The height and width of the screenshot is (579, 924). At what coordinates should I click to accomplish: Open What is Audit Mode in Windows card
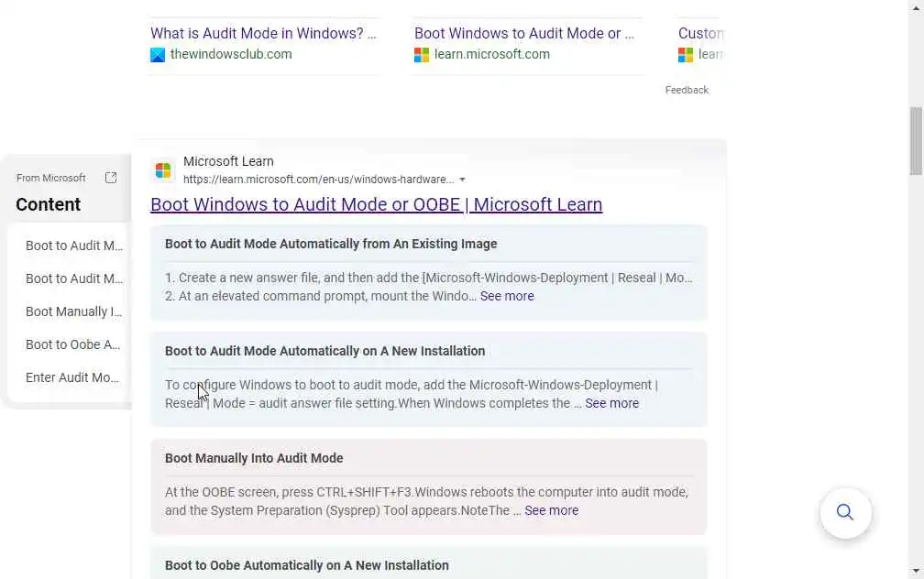coord(263,33)
